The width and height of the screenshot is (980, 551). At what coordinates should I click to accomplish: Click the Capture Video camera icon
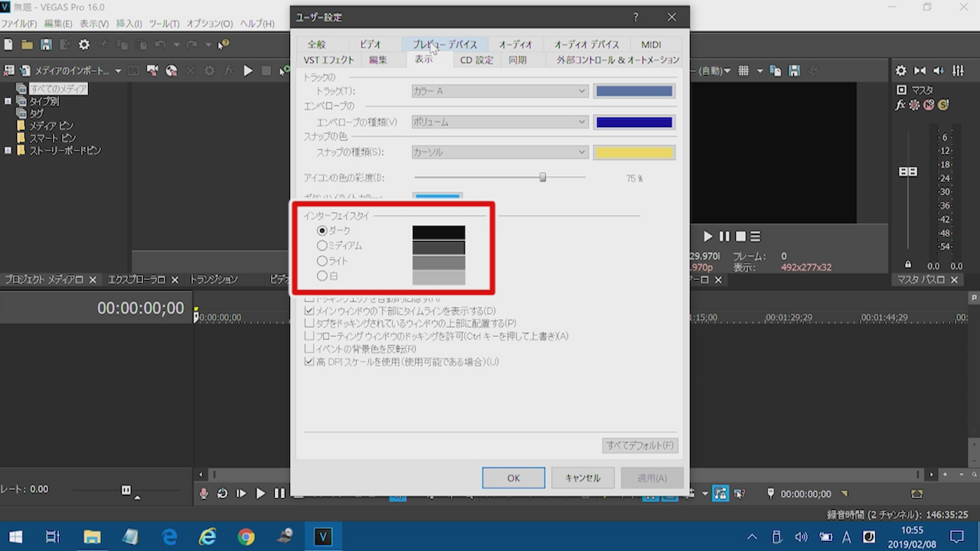click(152, 70)
